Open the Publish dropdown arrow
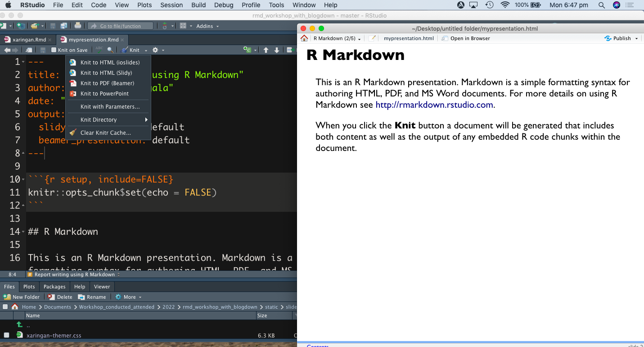 point(637,38)
